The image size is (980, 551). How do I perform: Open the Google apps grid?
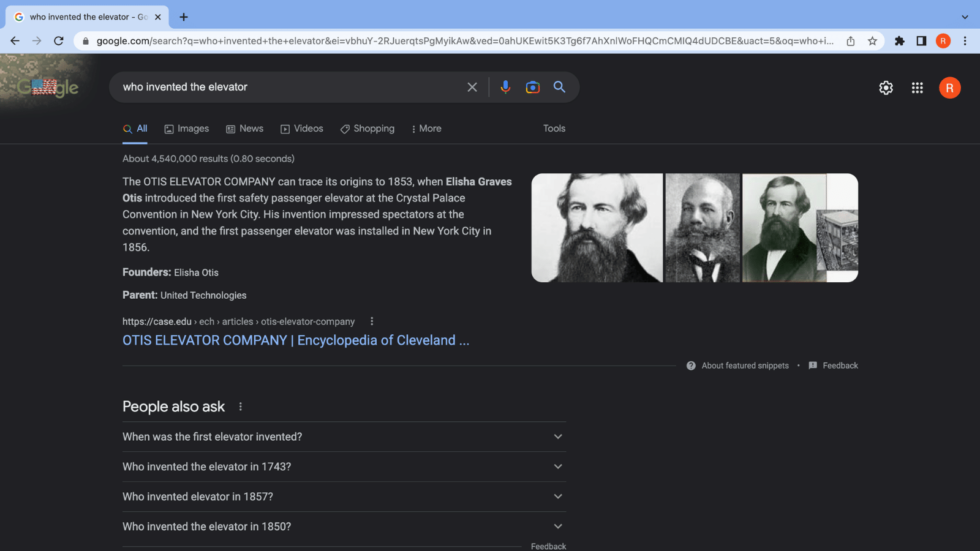coord(917,88)
